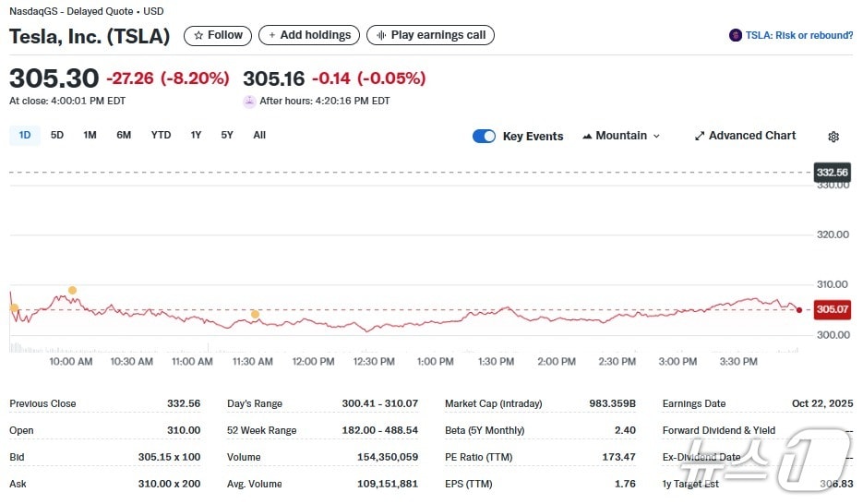Click the orange key event marker near 11:30 AM

(x=255, y=315)
